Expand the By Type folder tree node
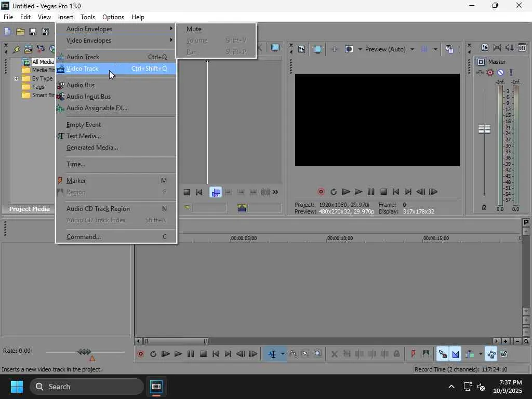Screen dimensions: 532x399 [16, 78]
